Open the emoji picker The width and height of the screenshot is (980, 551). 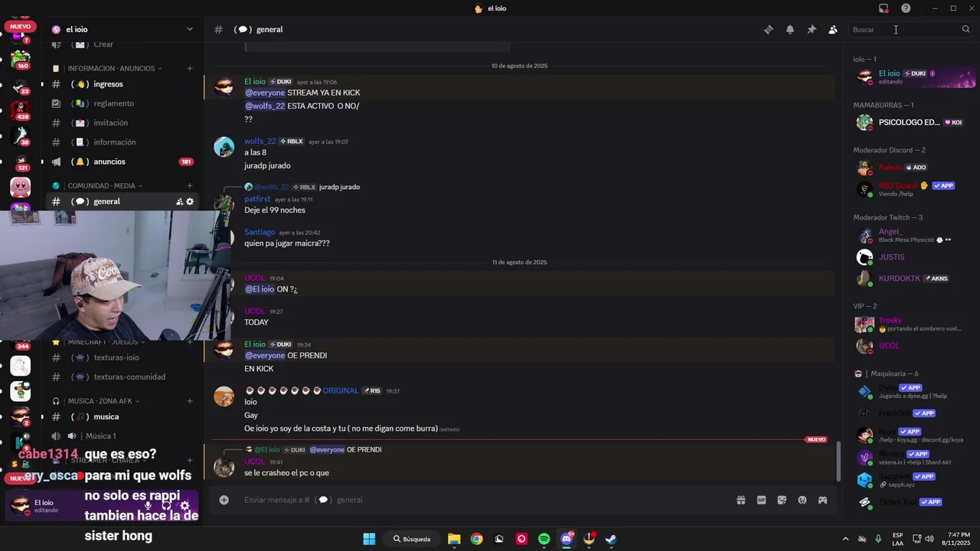click(802, 500)
